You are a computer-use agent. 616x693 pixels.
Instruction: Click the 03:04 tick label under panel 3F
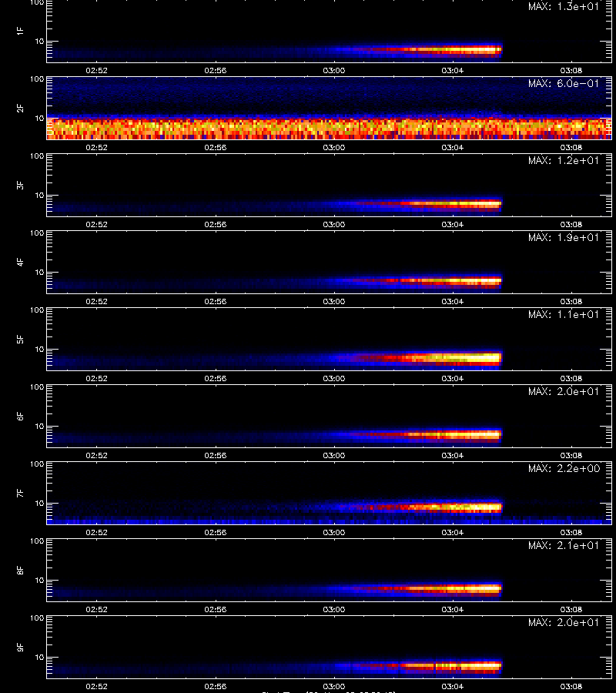pyautogui.click(x=453, y=224)
